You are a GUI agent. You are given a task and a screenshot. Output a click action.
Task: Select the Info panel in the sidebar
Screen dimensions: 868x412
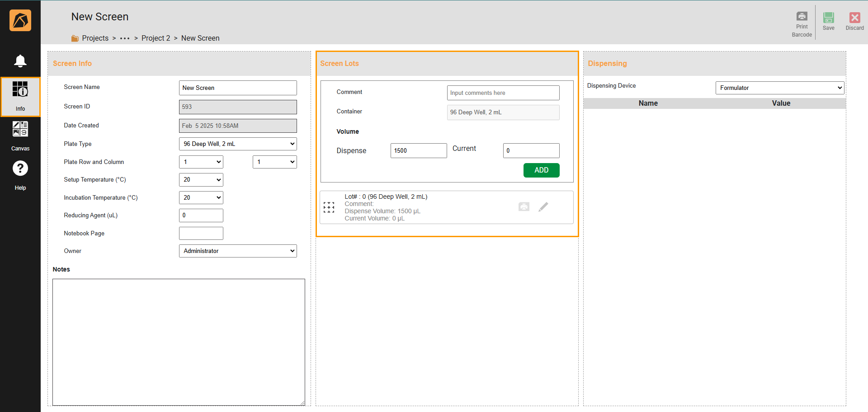tap(20, 96)
